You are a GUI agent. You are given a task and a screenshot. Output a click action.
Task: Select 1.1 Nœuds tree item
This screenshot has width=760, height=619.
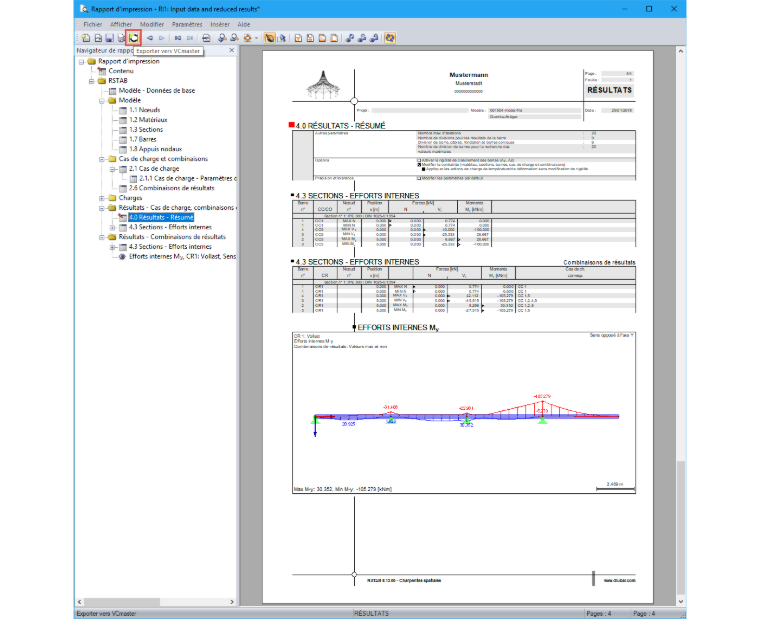(x=144, y=110)
